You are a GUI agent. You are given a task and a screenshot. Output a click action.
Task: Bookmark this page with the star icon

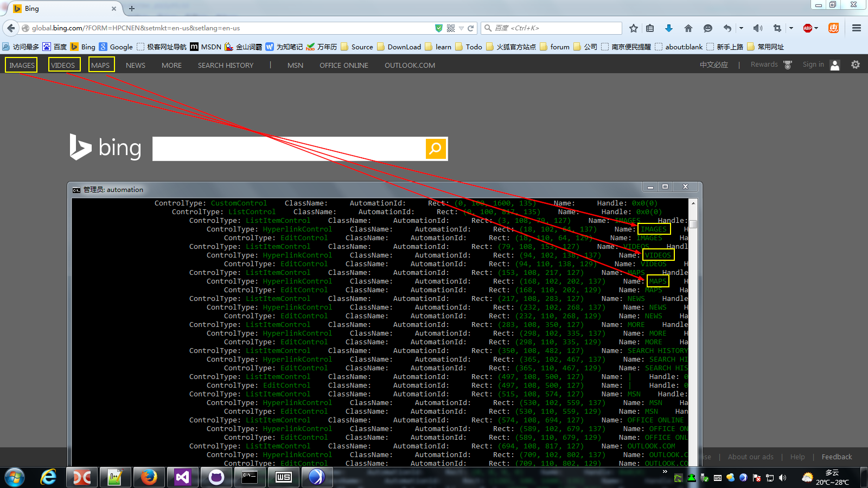[634, 28]
